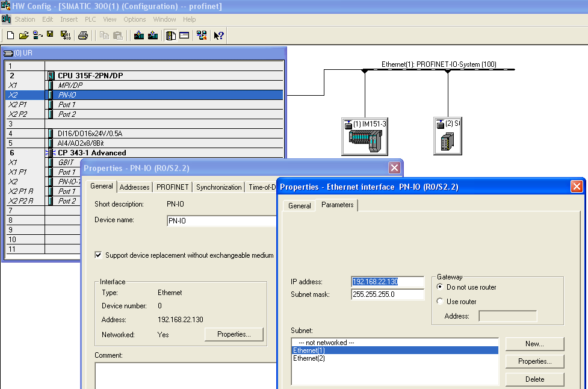588x389 pixels.
Task: Open the Options menu
Action: pyautogui.click(x=135, y=19)
